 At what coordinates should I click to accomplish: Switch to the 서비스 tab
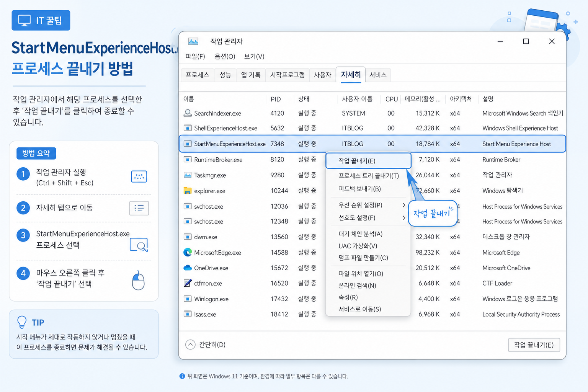tap(378, 75)
